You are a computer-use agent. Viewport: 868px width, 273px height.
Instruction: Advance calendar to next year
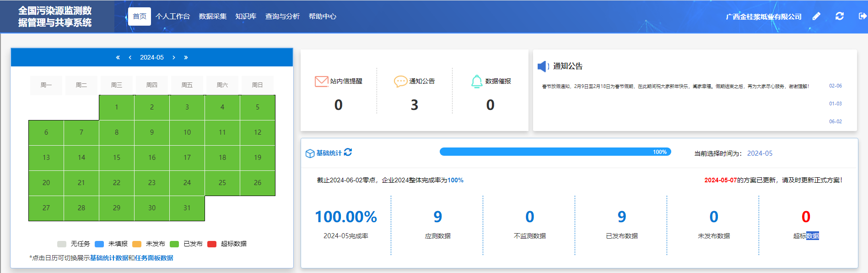point(186,57)
